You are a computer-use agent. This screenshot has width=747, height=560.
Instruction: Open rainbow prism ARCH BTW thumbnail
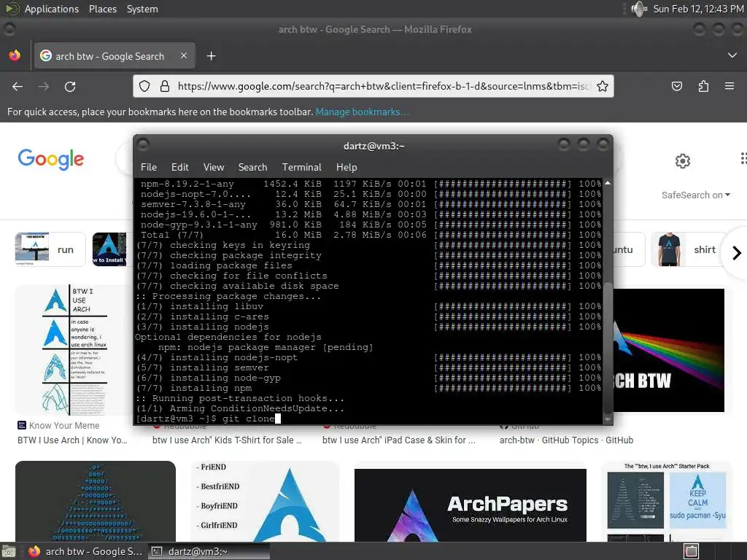(669, 350)
